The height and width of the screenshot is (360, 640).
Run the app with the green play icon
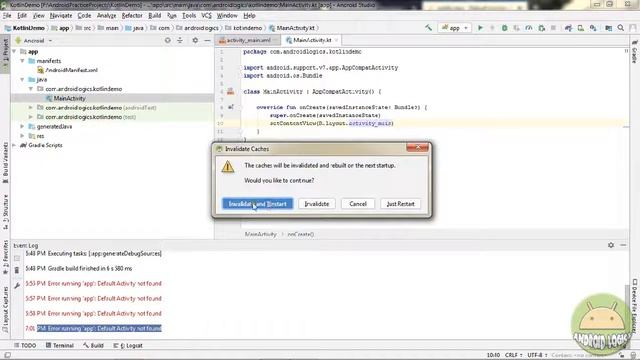[x=480, y=28]
